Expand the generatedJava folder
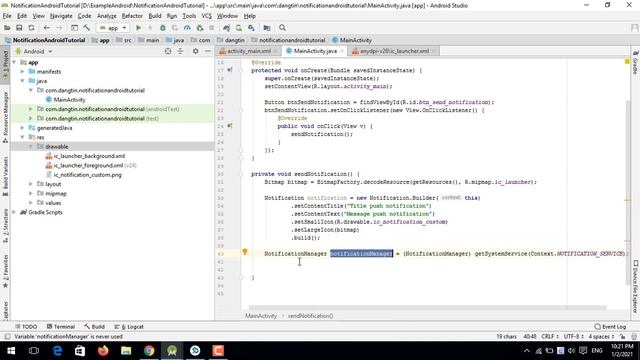 [x=22, y=128]
